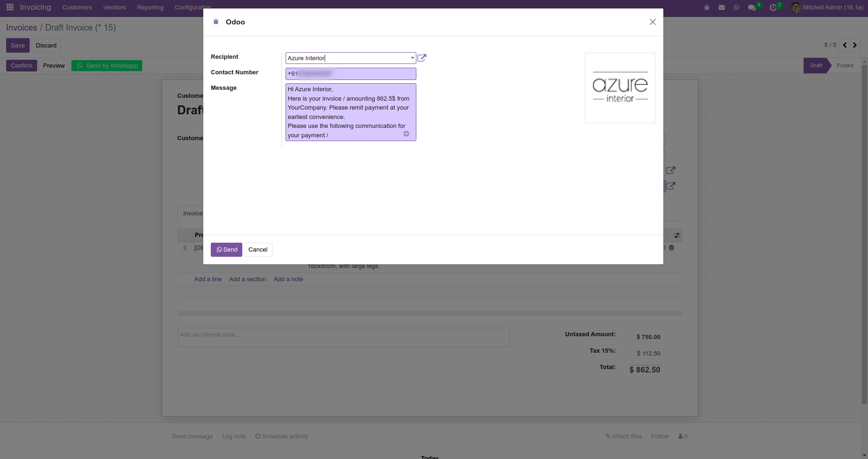Click the $ 112.50 tax amount

click(x=648, y=354)
